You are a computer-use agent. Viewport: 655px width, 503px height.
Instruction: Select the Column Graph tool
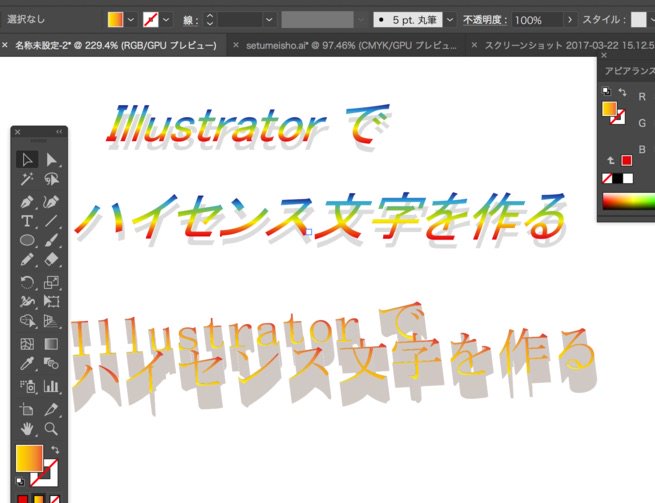[x=51, y=386]
